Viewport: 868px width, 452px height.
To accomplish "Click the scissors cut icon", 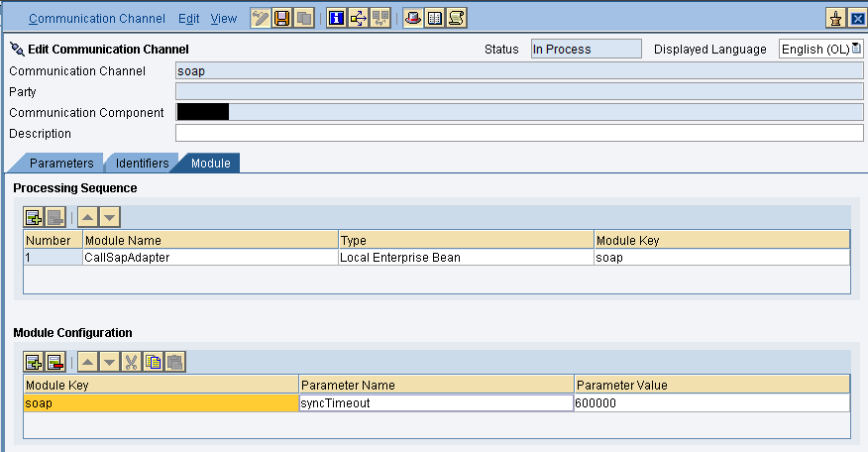I will [x=133, y=363].
